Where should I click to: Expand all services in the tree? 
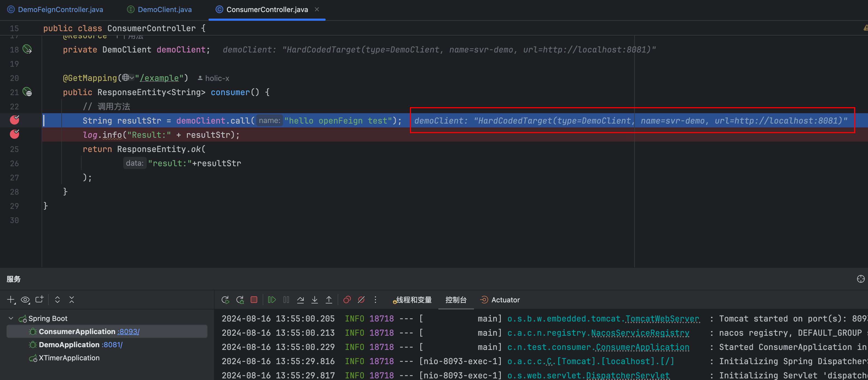58,300
